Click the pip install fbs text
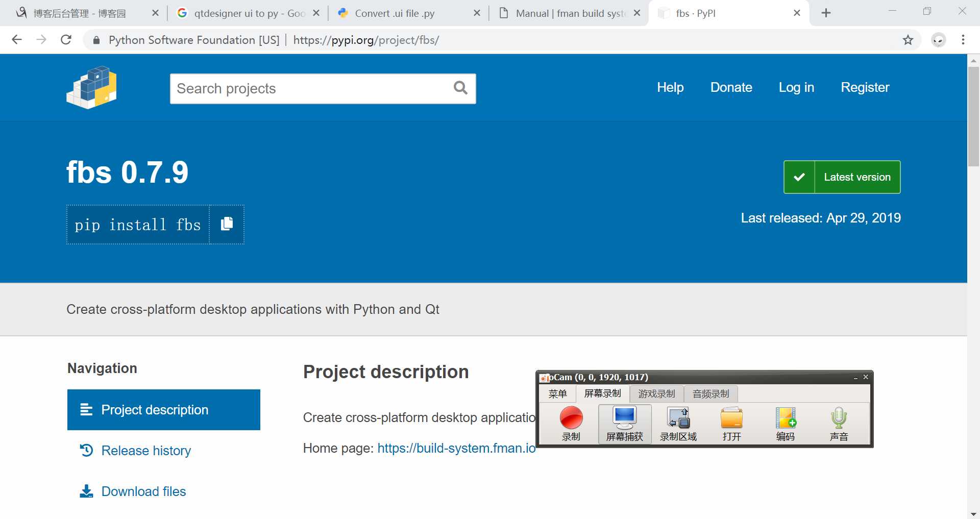 pos(138,225)
